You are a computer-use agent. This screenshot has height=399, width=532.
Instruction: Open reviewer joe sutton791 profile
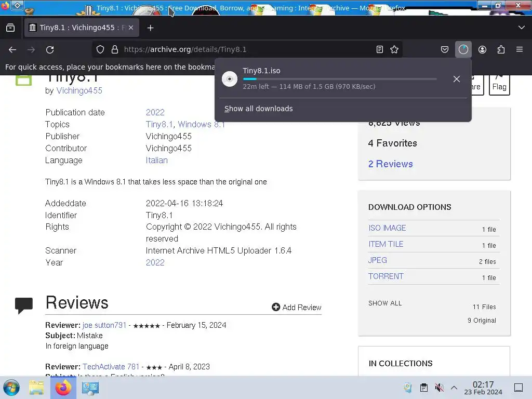click(x=104, y=325)
